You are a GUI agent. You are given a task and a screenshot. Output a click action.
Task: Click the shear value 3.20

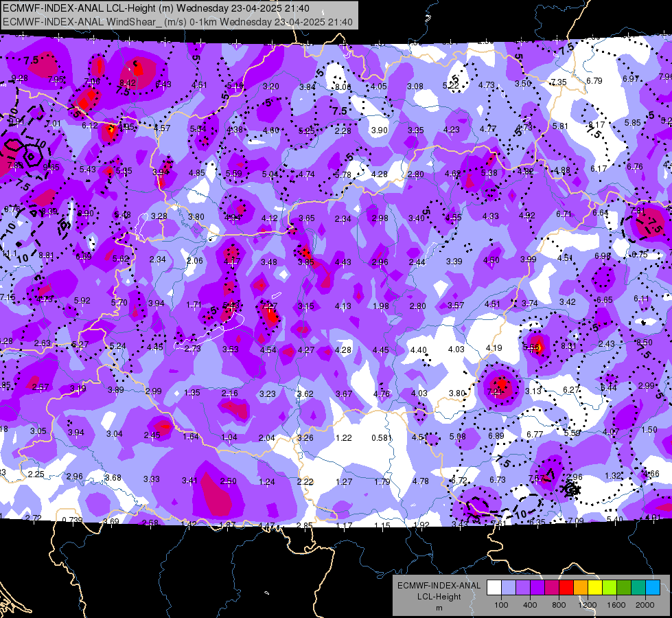(x=271, y=87)
